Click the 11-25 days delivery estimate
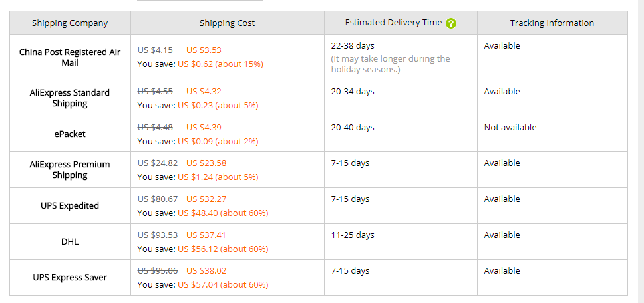Viewport: 644px width, 303px height. 353,235
